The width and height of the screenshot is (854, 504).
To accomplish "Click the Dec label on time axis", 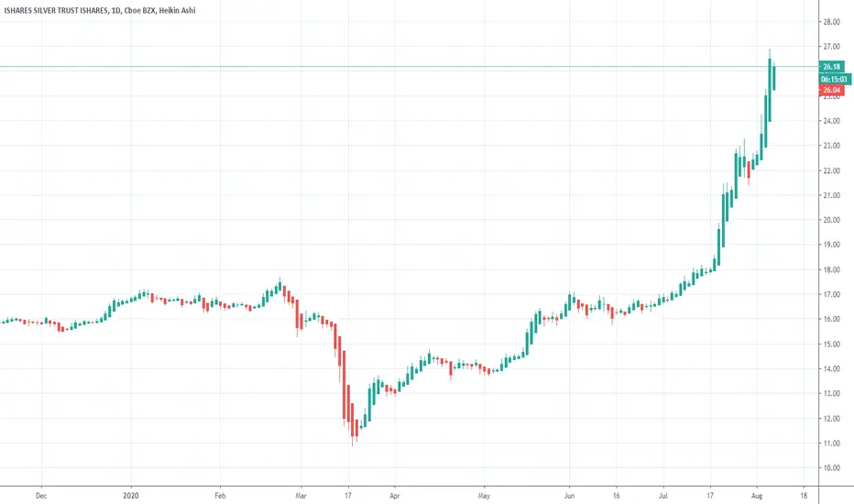I will 41,495.
